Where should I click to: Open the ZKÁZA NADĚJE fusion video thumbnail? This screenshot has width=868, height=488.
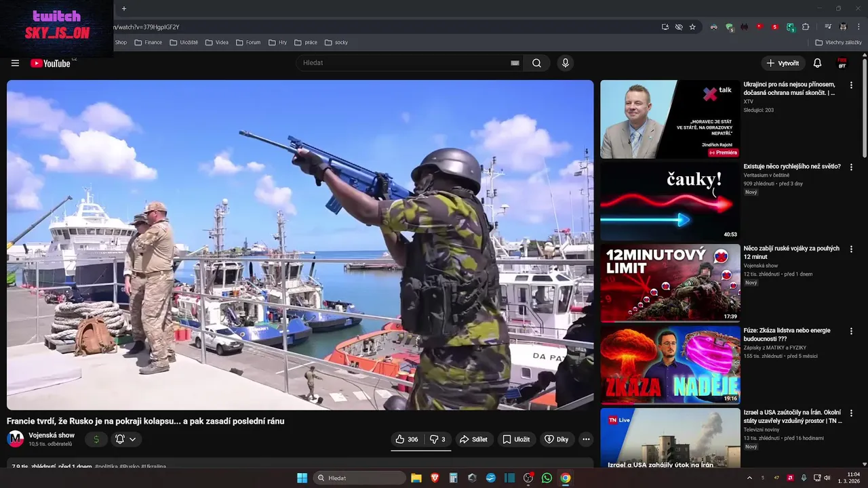670,365
